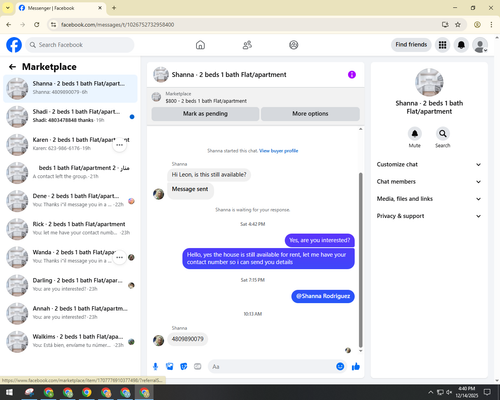Attach a photo or file icon
The height and width of the screenshot is (400, 500).
click(170, 367)
